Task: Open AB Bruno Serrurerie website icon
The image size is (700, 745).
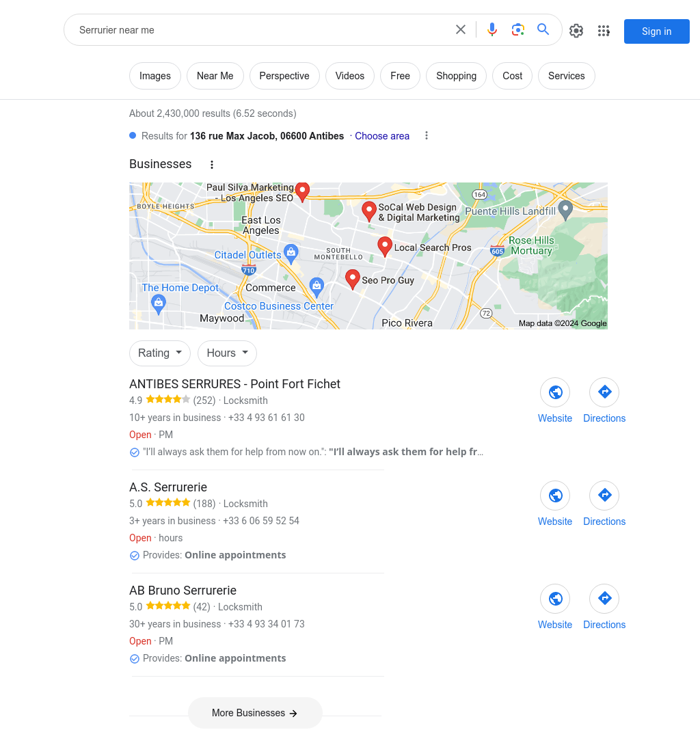Action: click(x=555, y=599)
